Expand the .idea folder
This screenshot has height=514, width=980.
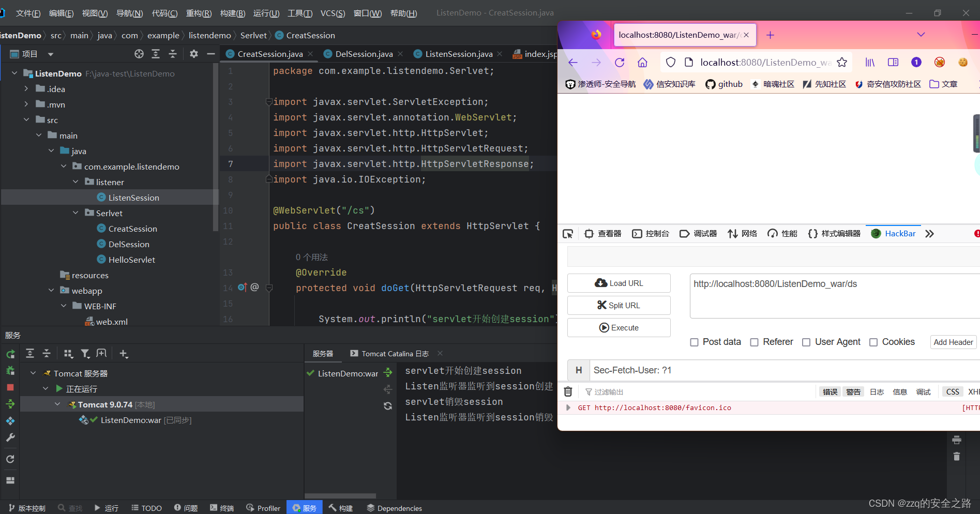(26, 89)
